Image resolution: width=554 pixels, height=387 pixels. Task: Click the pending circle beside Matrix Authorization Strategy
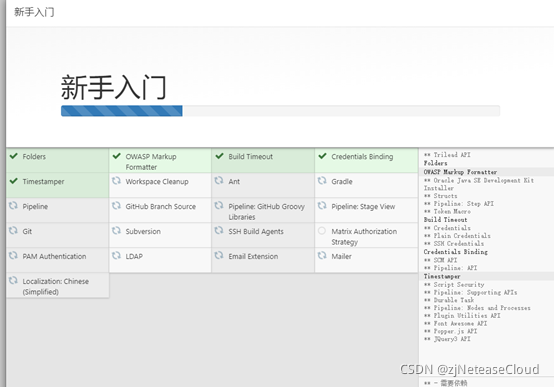[x=322, y=231]
